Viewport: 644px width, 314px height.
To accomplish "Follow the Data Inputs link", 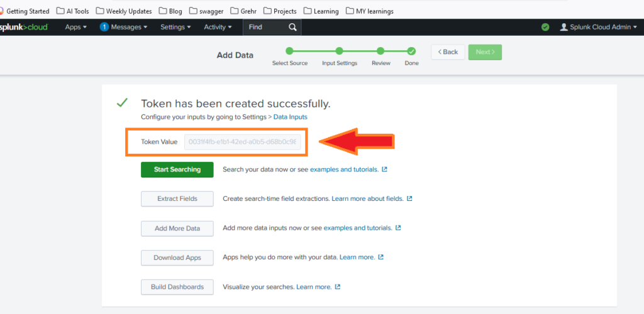I will pos(290,117).
